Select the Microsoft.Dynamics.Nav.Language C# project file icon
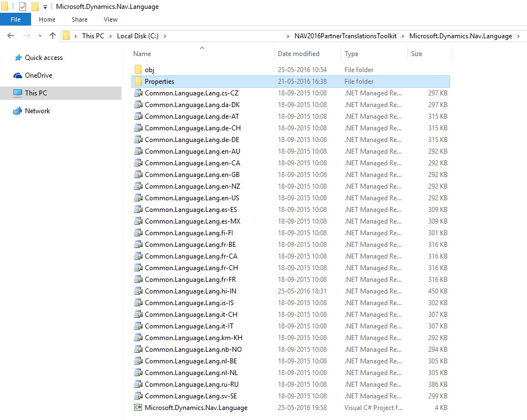The width and height of the screenshot is (527, 420). (138, 408)
